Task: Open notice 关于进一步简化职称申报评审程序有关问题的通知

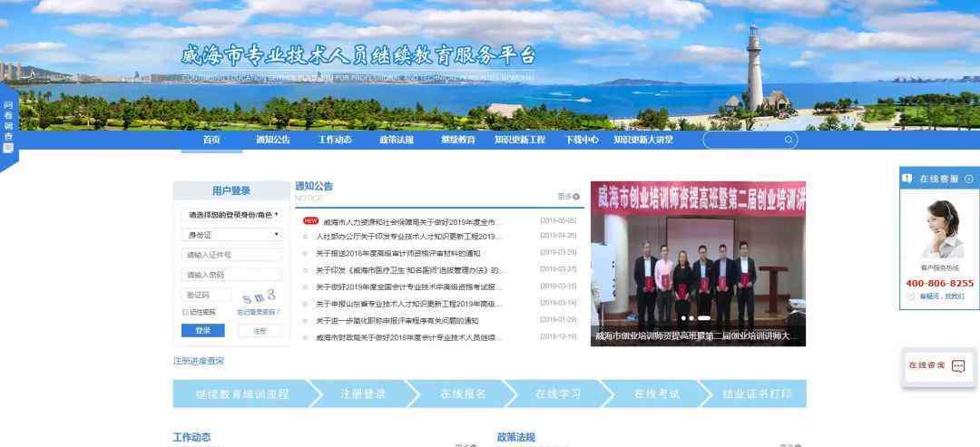Action: 397,321
